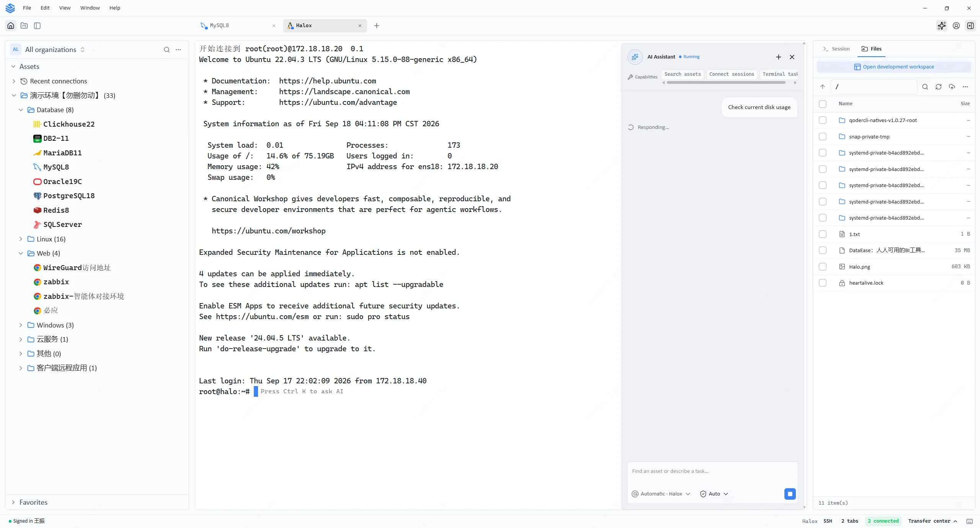Click Open development workspace button
The width and height of the screenshot is (980, 528).
pyautogui.click(x=894, y=67)
